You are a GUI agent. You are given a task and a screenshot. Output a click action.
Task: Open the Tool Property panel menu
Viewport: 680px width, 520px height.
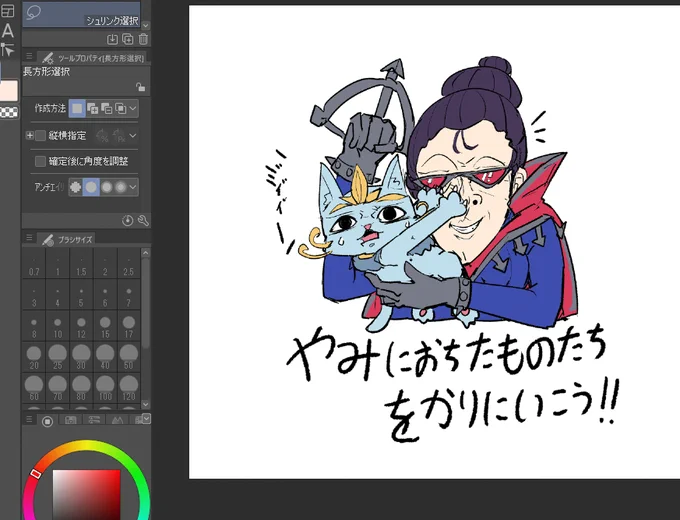click(x=29, y=56)
